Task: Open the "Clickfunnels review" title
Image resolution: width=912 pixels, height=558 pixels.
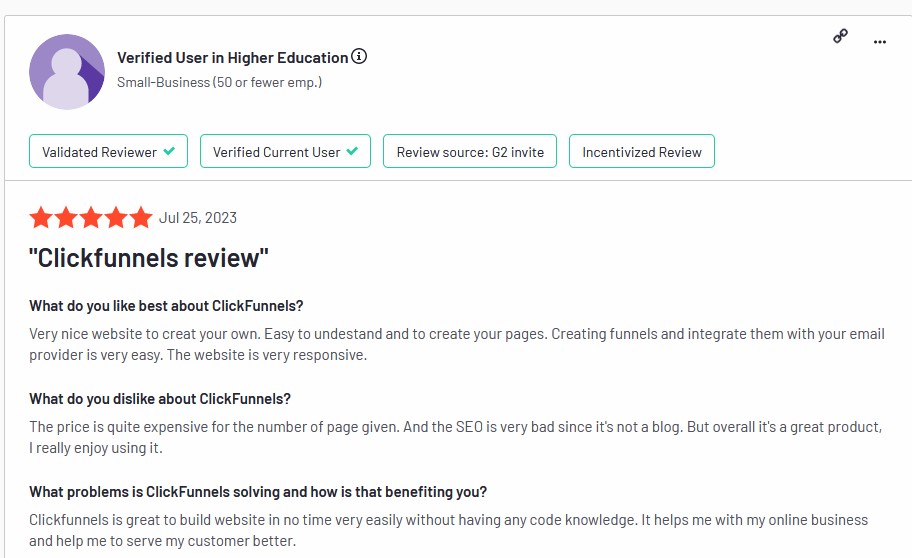Action: click(x=149, y=258)
